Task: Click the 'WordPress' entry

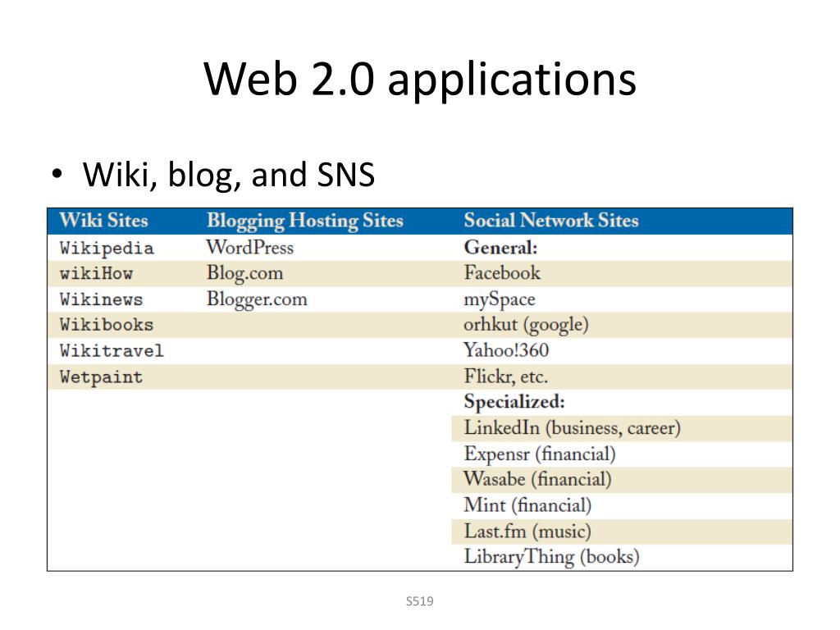Action: tap(250, 248)
